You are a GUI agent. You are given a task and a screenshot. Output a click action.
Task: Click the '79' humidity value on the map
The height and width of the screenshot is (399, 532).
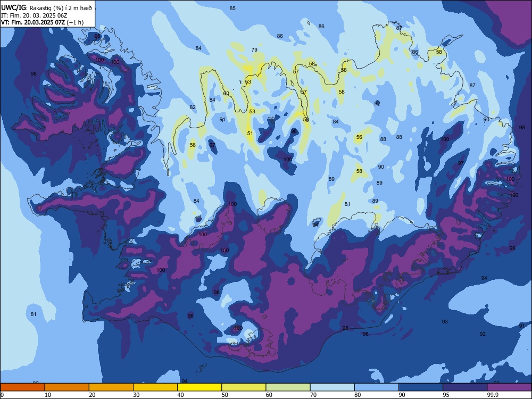254,49
